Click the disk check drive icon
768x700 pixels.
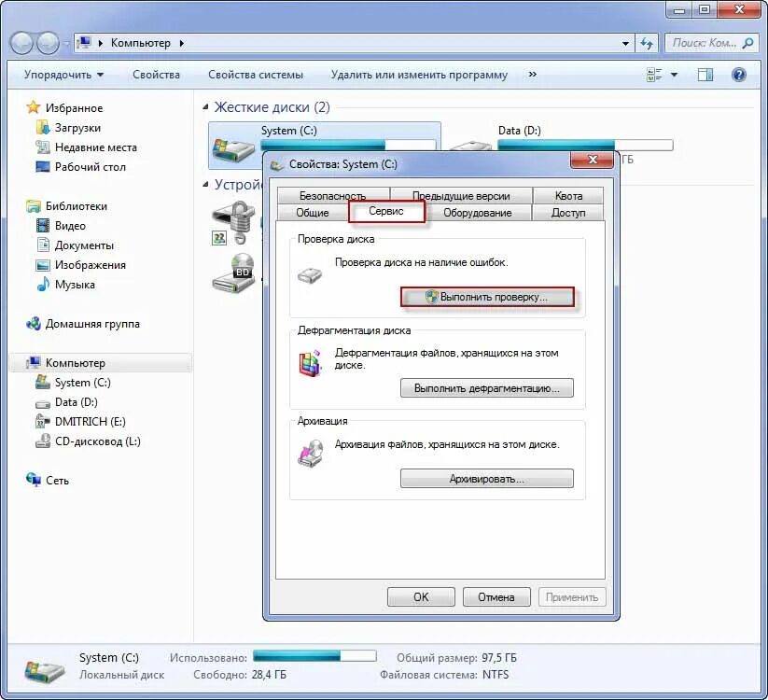point(310,274)
